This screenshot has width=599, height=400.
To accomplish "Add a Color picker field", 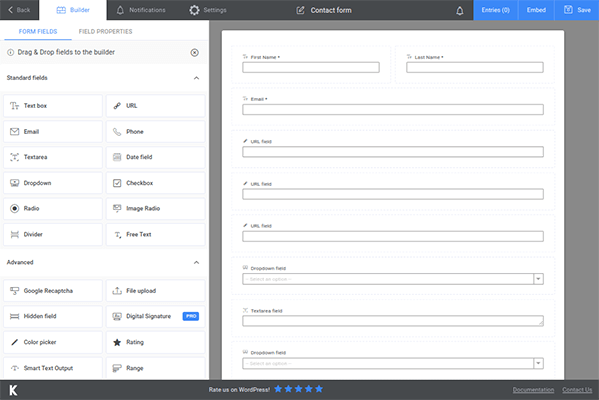I will [53, 342].
